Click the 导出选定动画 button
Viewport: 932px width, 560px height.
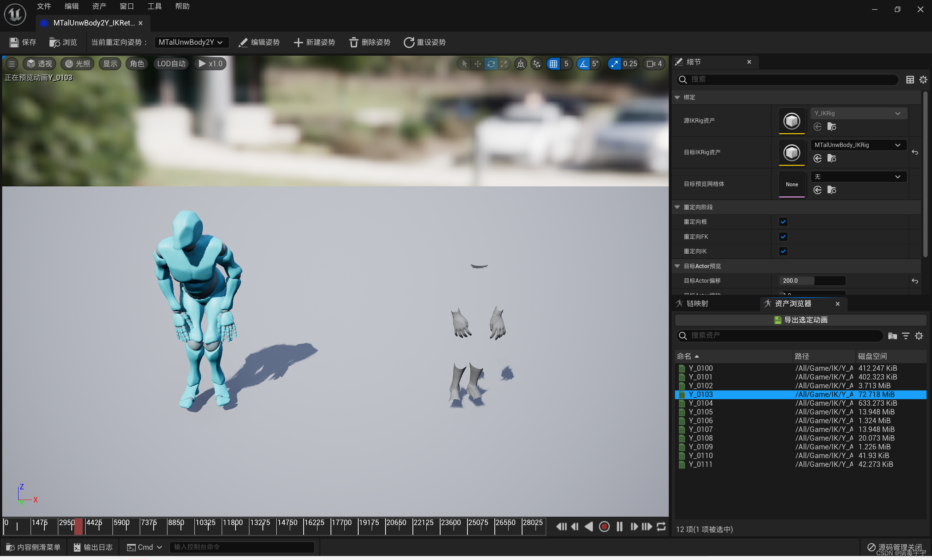(x=800, y=320)
